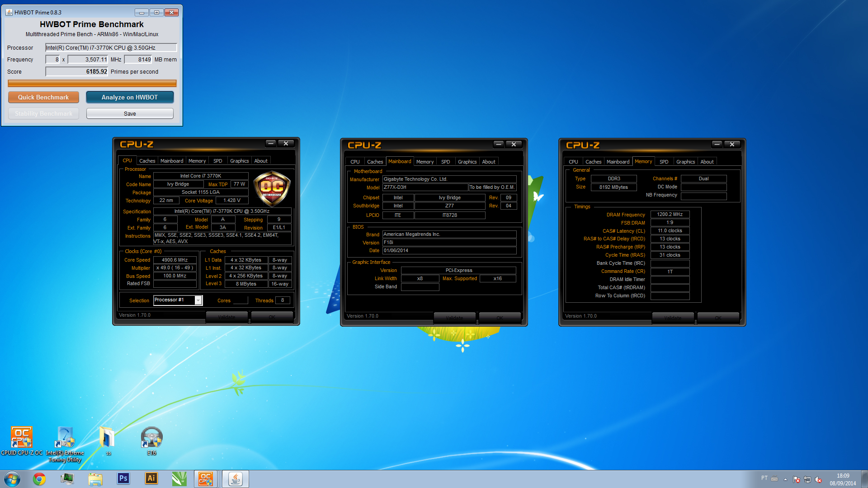Open SPD tab in middle CPU-Z window
Image resolution: width=868 pixels, height=488 pixels.
tap(445, 162)
